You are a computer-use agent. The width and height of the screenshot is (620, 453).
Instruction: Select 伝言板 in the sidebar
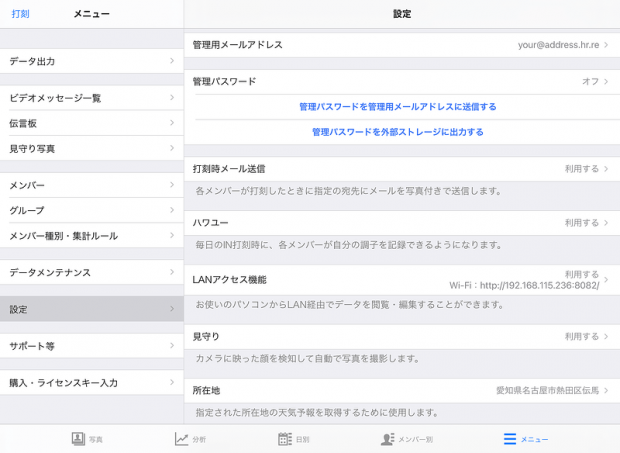[92, 123]
